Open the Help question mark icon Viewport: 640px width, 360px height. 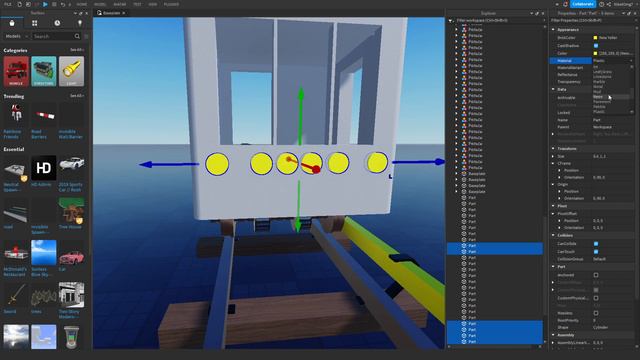click(601, 4)
